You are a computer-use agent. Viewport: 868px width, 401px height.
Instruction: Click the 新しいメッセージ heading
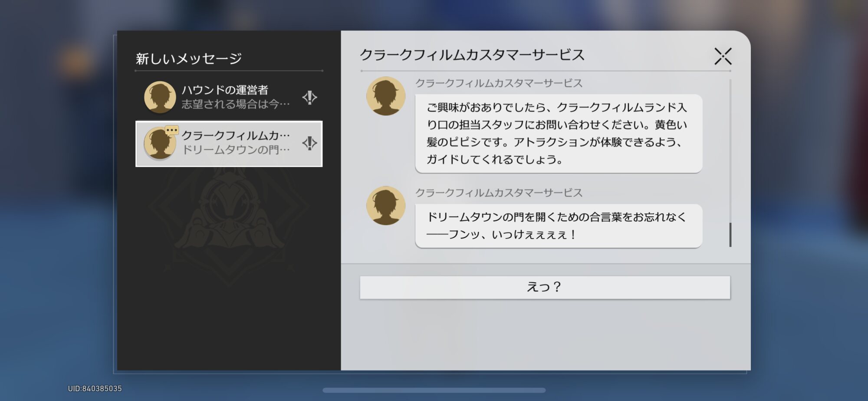click(189, 59)
